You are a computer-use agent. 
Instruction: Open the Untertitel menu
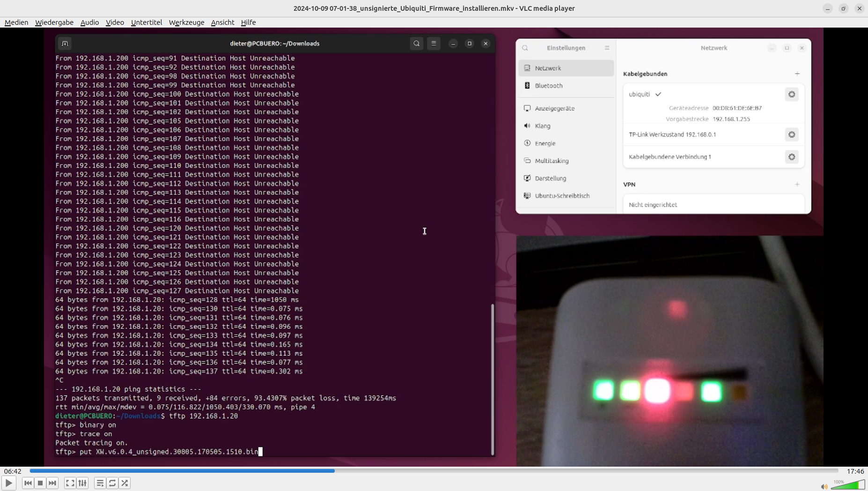tap(147, 22)
